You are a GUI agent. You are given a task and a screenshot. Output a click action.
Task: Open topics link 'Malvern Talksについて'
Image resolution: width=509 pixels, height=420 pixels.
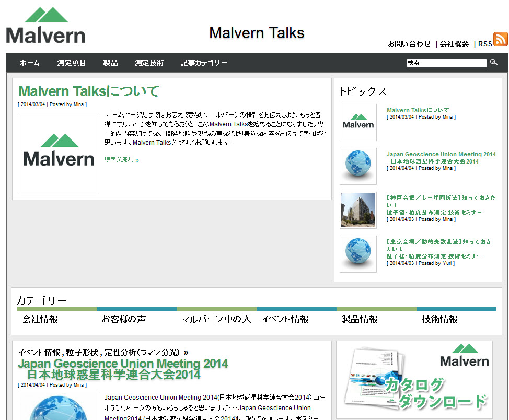[418, 110]
